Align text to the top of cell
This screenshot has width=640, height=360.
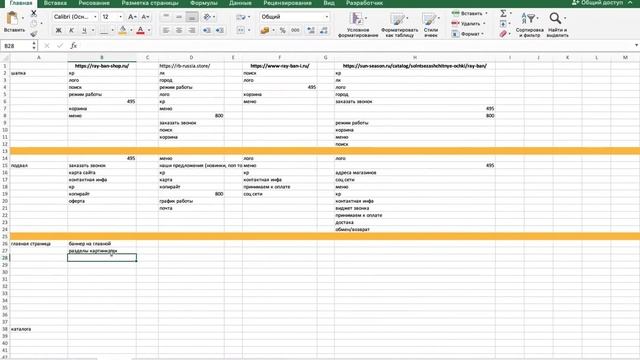coord(166,17)
